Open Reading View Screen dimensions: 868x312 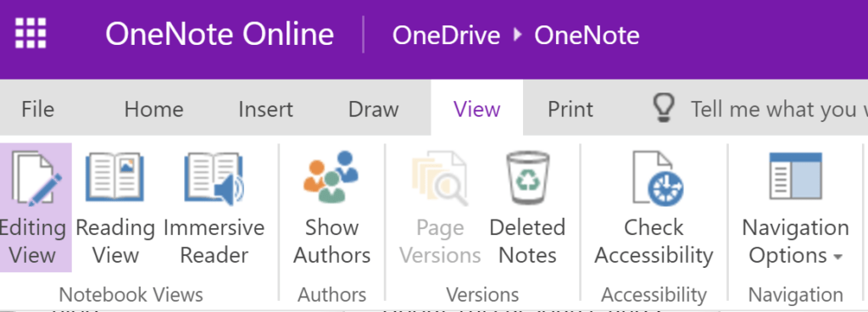pos(115,208)
